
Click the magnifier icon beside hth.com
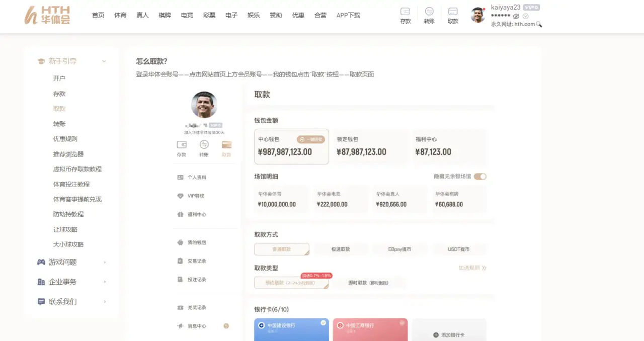pos(539,24)
